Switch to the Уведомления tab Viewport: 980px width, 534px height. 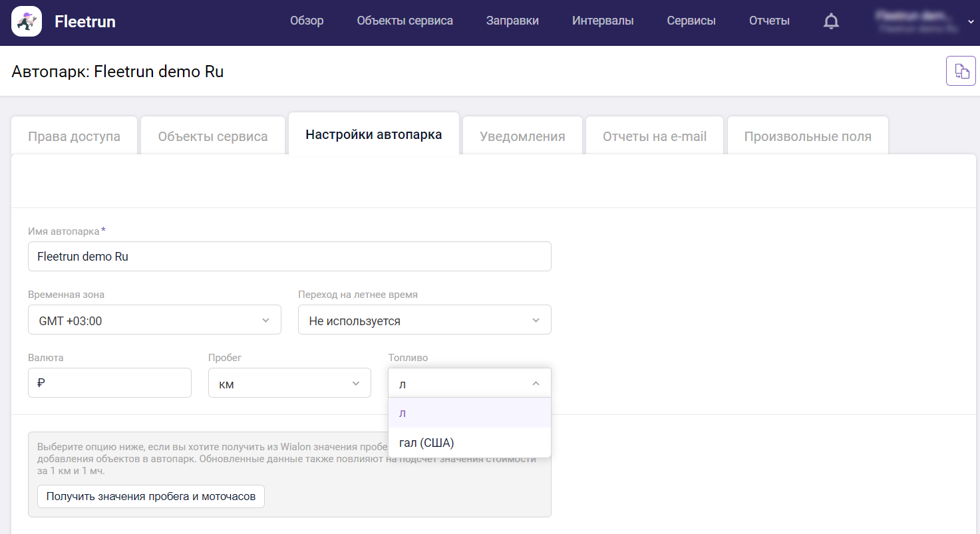tap(522, 136)
